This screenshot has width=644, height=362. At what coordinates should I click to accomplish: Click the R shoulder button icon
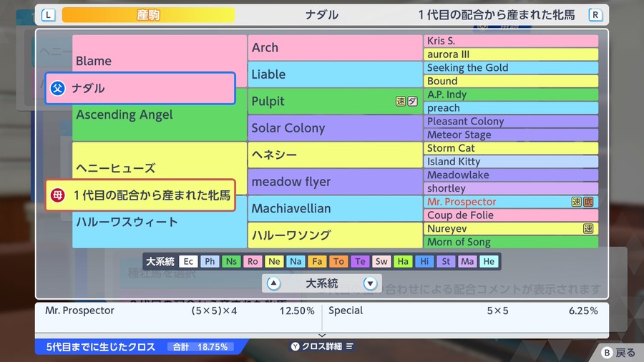[595, 15]
